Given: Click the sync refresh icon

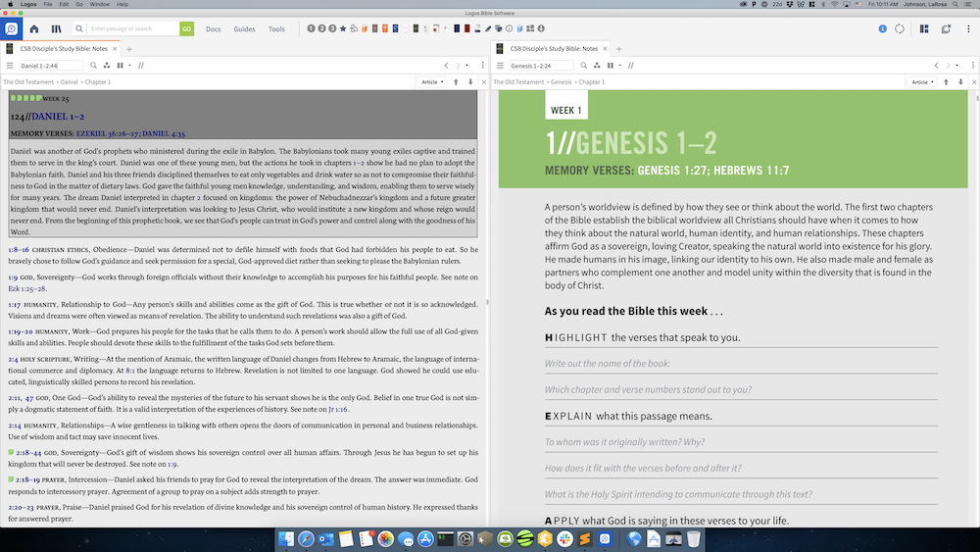Looking at the screenshot, I should pos(900,28).
